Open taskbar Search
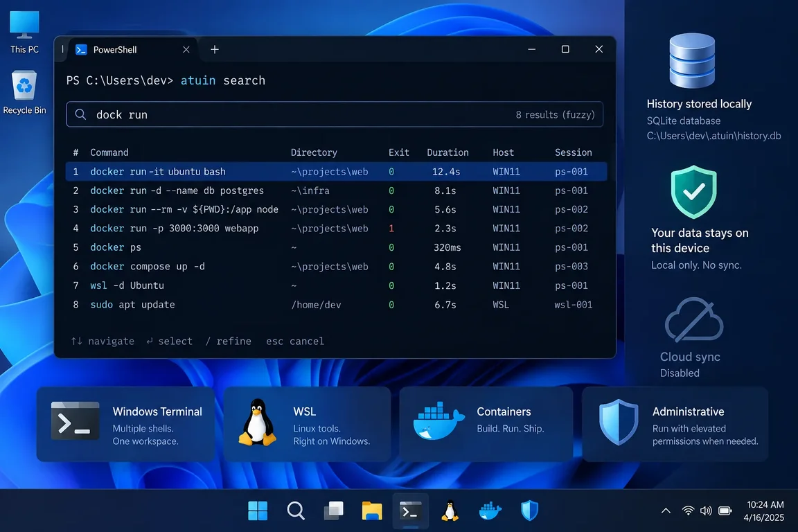The image size is (798, 532). pyautogui.click(x=296, y=511)
